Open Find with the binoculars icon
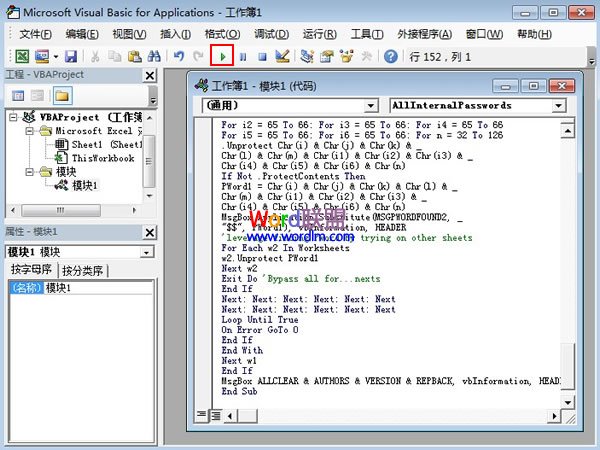The height and width of the screenshot is (450, 600). [x=154, y=57]
